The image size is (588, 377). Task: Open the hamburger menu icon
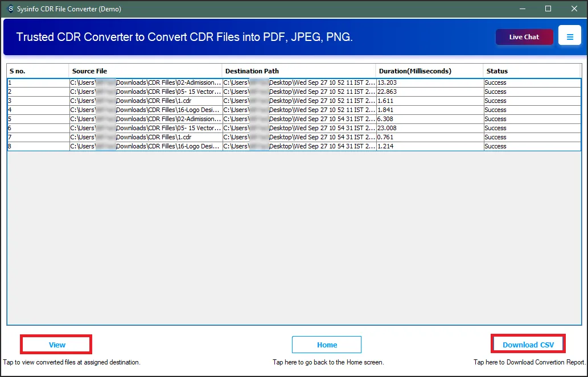pyautogui.click(x=569, y=36)
